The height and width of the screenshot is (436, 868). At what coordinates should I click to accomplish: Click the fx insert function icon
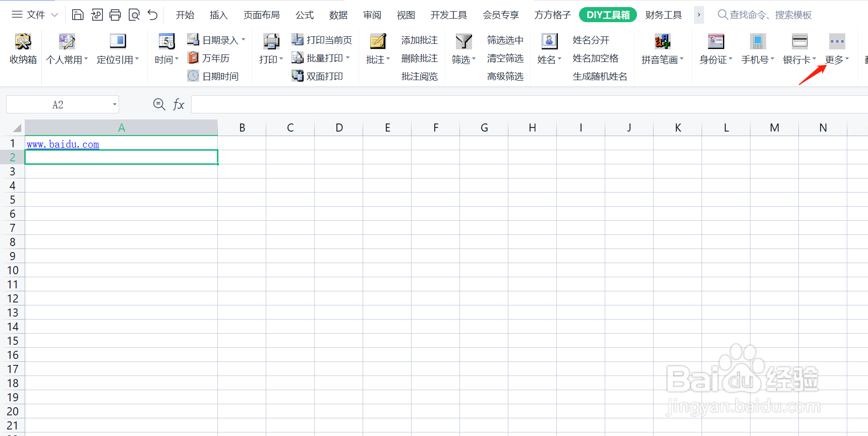pyautogui.click(x=179, y=104)
